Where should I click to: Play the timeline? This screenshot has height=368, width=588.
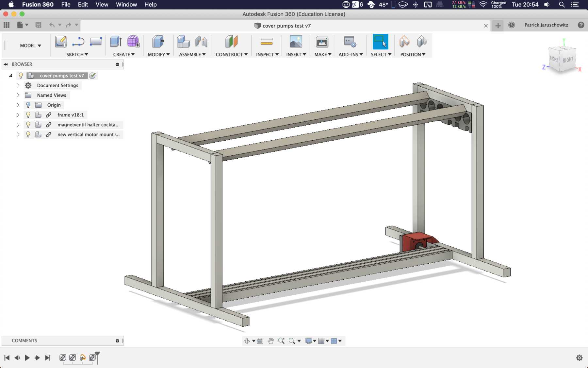pyautogui.click(x=27, y=358)
